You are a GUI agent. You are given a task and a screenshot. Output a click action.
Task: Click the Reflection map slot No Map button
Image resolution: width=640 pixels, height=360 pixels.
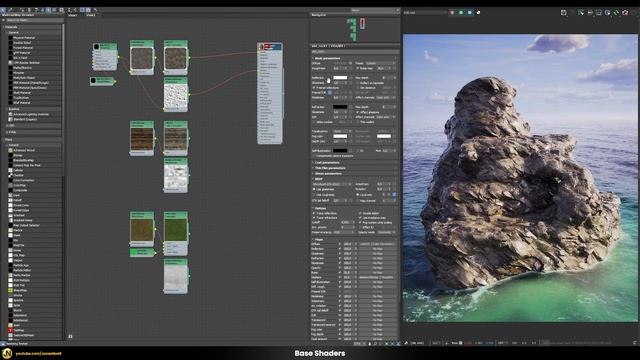[377, 249]
